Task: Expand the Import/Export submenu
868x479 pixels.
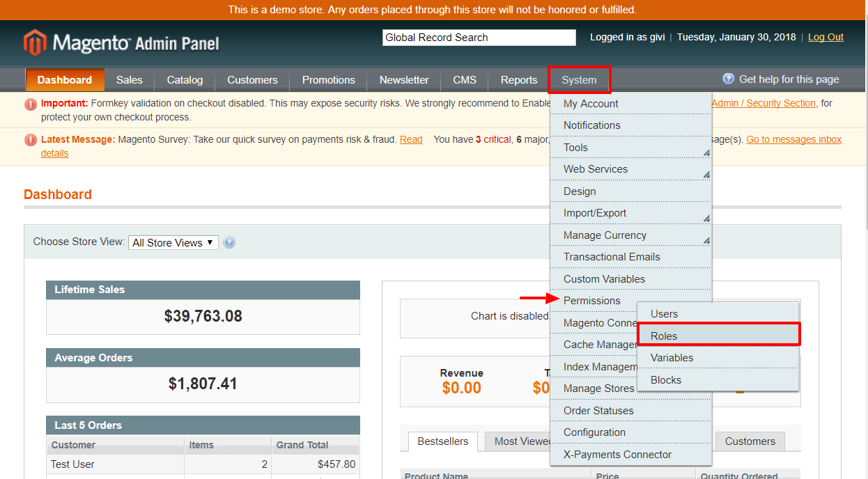Action: pos(630,213)
